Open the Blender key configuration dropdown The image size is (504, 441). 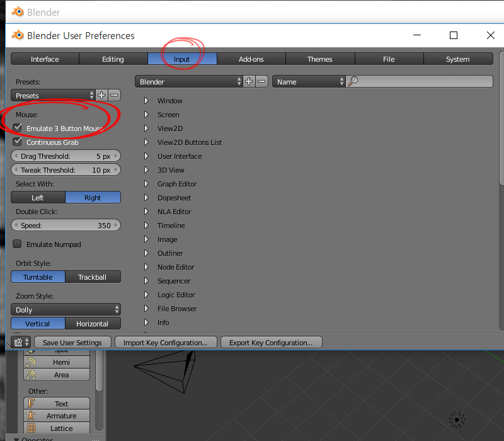tap(189, 82)
